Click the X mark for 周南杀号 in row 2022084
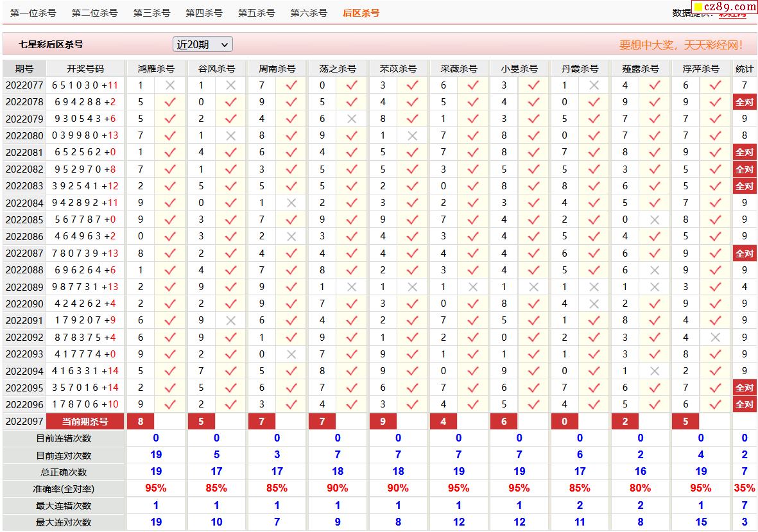Screen dimensions: 758x532 291,203
